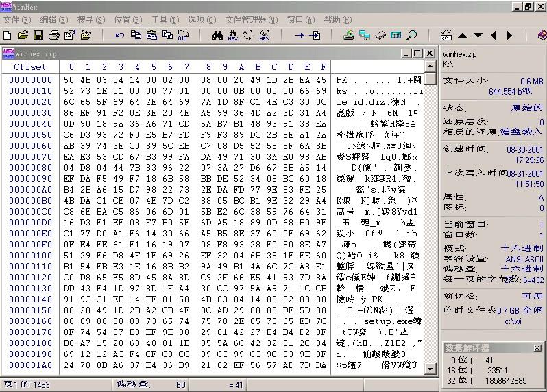Close the 数据解译器 data interpreter panel
The width and height of the screenshot is (547, 392).
click(537, 347)
